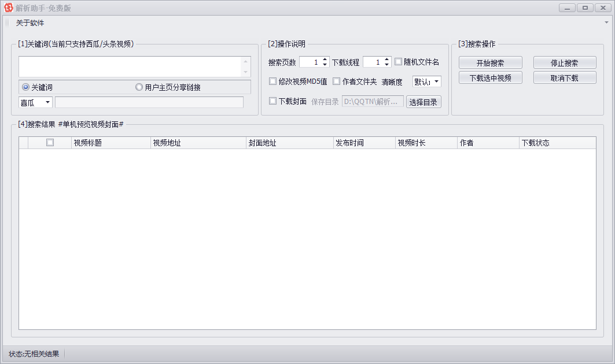Click the keyword box scroll up arrow
615x364 pixels.
point(245,61)
